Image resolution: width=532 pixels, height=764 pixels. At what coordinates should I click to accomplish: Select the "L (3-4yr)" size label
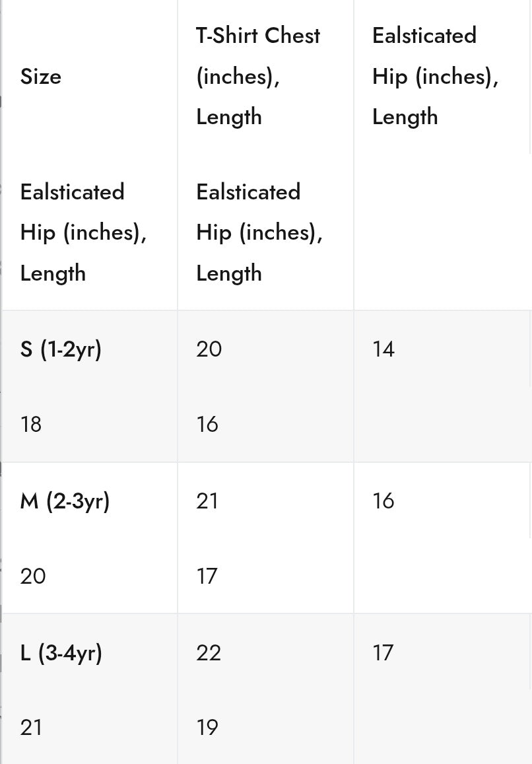coord(61,653)
